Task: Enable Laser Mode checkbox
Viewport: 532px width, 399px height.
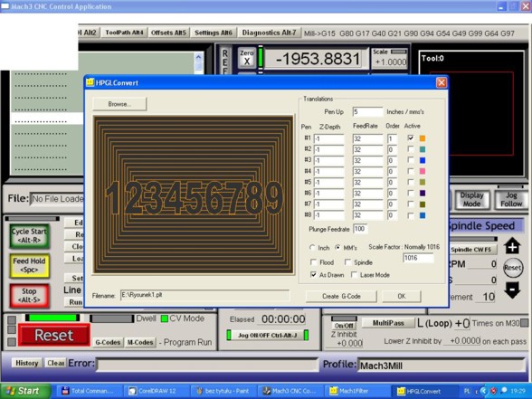Action: click(x=355, y=274)
